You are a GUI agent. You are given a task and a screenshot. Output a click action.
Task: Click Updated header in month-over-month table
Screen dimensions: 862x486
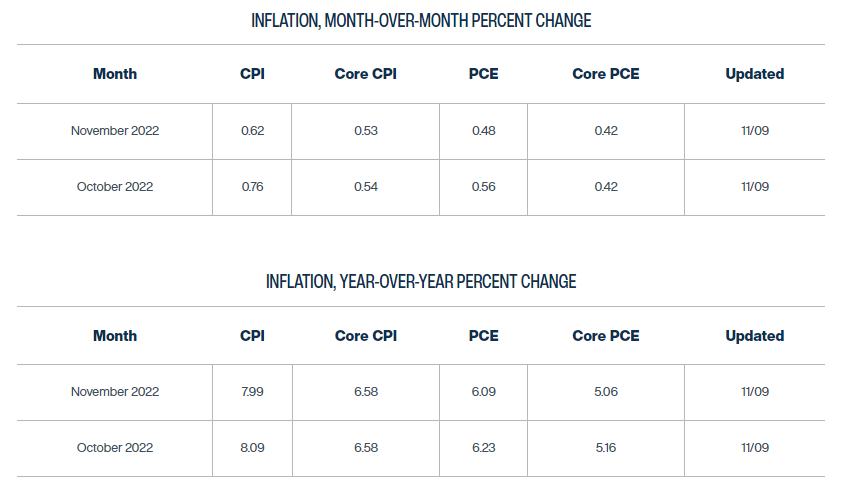point(754,74)
